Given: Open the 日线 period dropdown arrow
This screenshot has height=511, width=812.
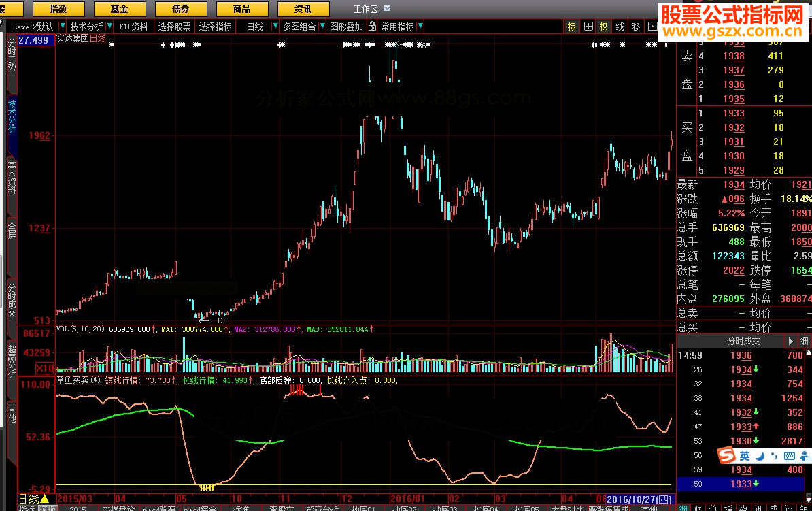Looking at the screenshot, I should pyautogui.click(x=275, y=27).
